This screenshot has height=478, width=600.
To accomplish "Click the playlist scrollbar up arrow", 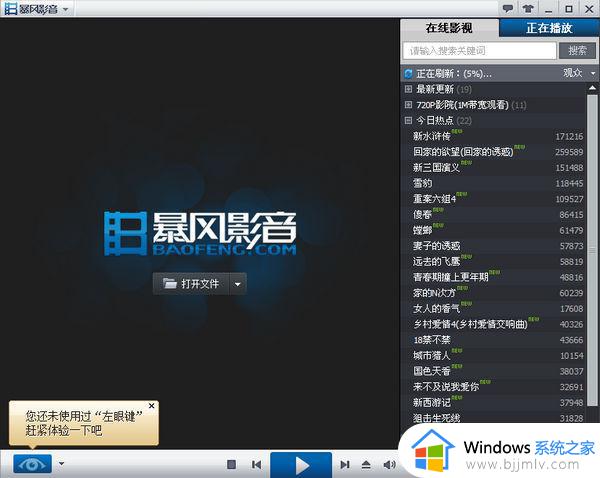I will click(592, 88).
